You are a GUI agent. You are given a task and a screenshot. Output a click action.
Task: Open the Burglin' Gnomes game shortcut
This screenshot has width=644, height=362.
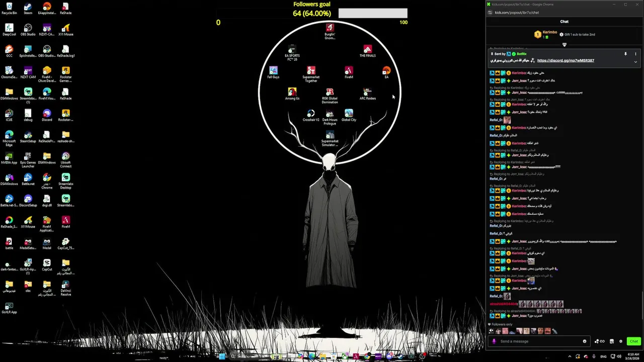pos(330,31)
